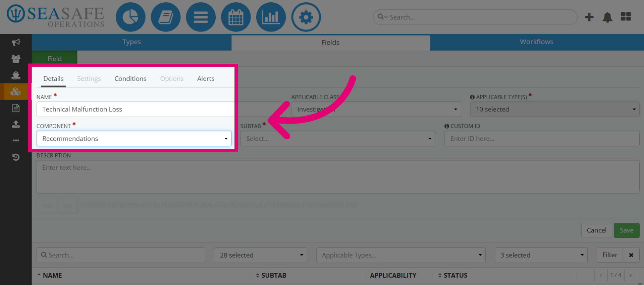This screenshot has height=285, width=644.
Task: Open the calendar icon in top bar
Action: coord(236,17)
